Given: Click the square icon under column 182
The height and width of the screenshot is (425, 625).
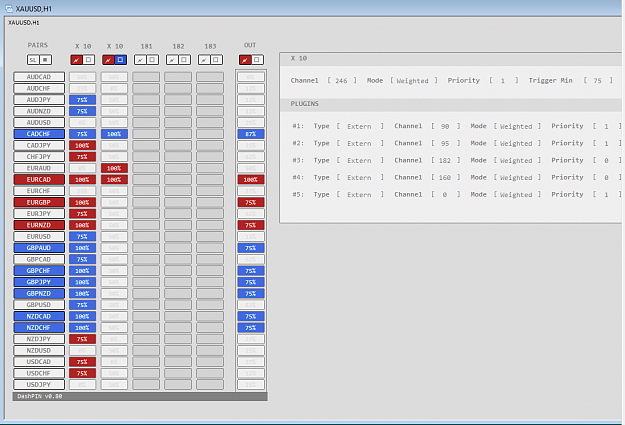Looking at the screenshot, I should 184,60.
